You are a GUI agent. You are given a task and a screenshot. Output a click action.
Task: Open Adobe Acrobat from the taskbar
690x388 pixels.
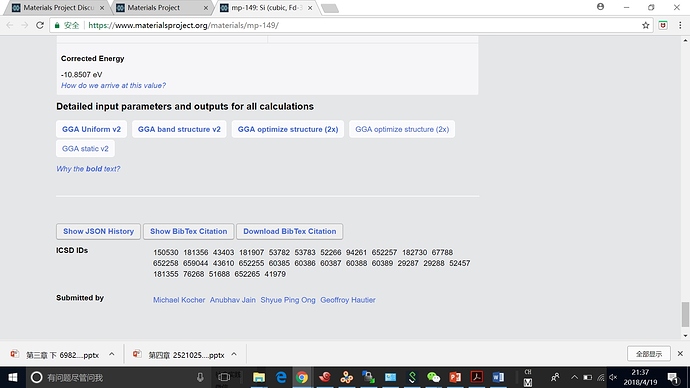(x=477, y=377)
